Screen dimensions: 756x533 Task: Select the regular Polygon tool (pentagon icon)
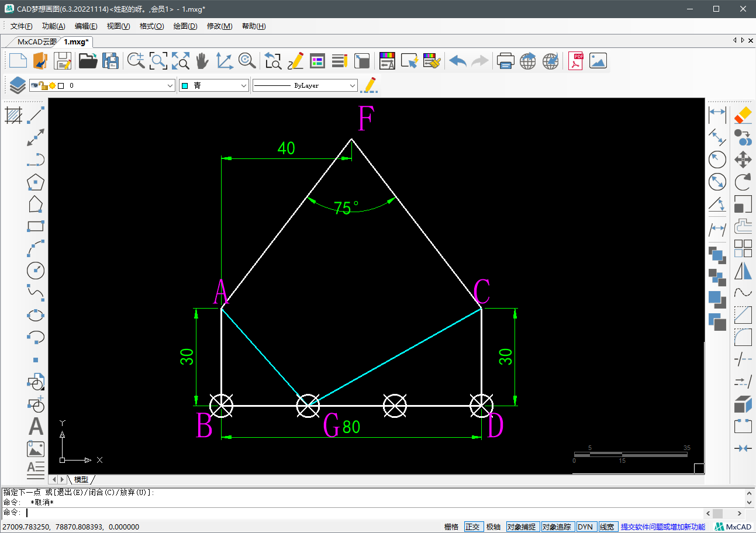point(36,182)
